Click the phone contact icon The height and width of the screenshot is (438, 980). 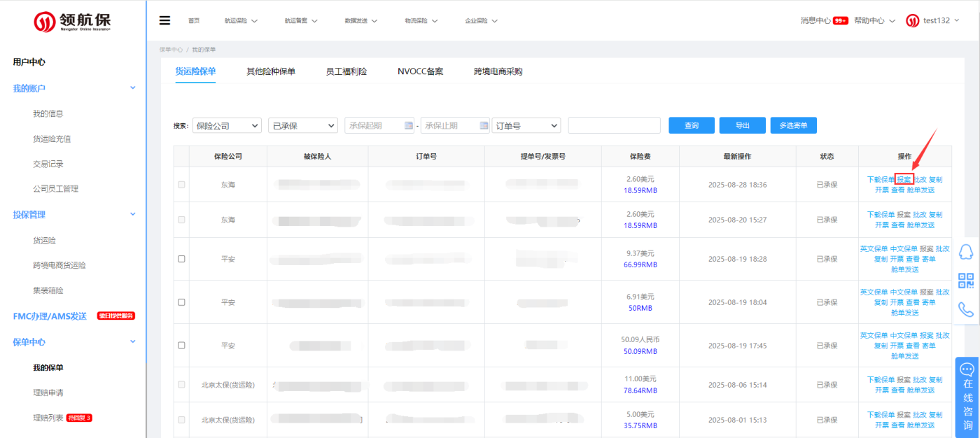tap(966, 309)
